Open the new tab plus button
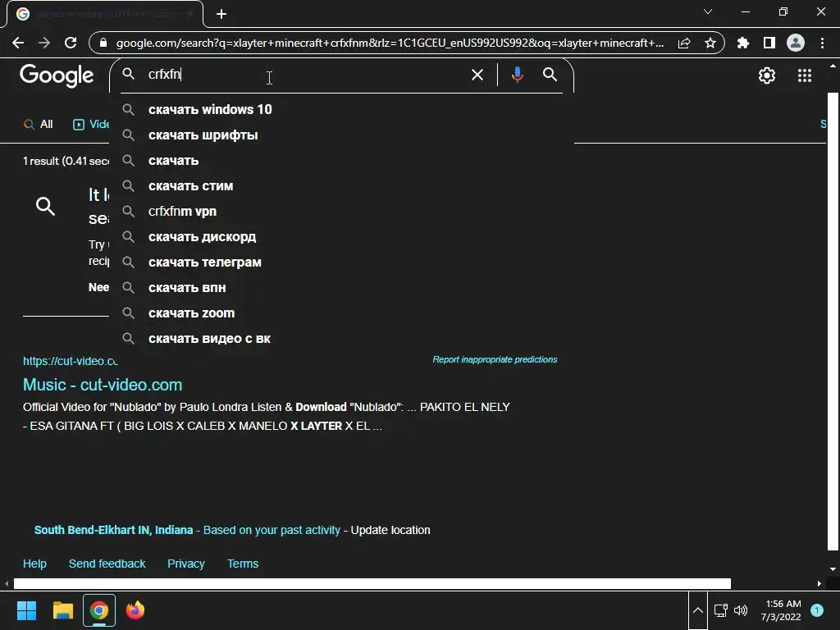840x630 pixels. click(221, 14)
